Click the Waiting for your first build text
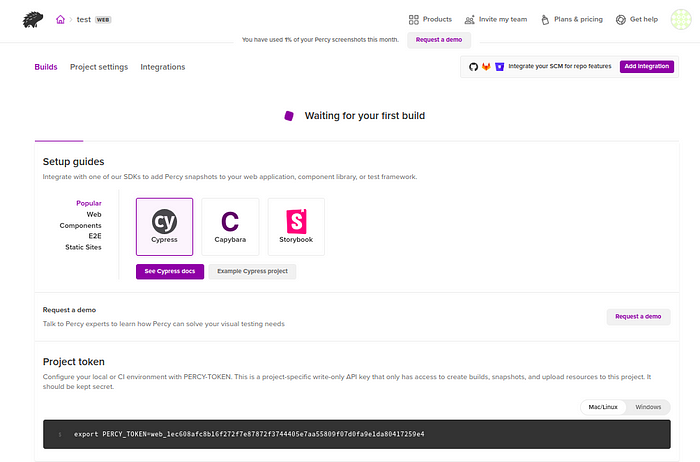700x462 pixels. pos(364,116)
